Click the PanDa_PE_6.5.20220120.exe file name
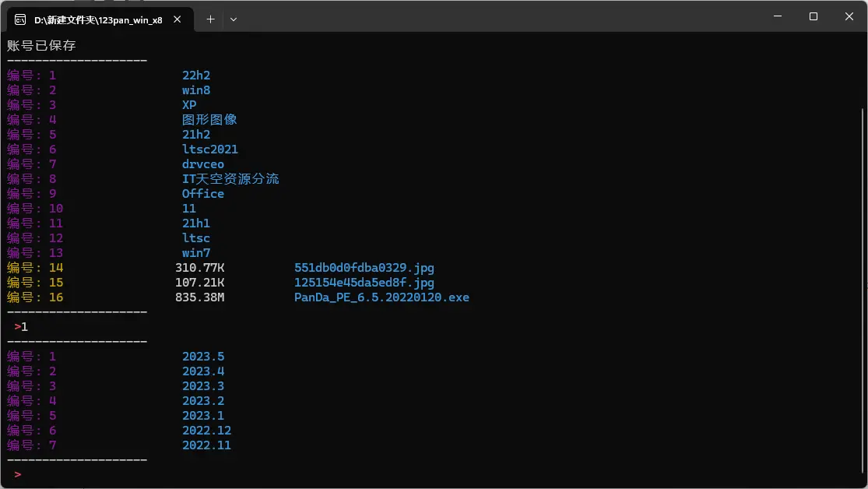This screenshot has height=489, width=868. 381,297
